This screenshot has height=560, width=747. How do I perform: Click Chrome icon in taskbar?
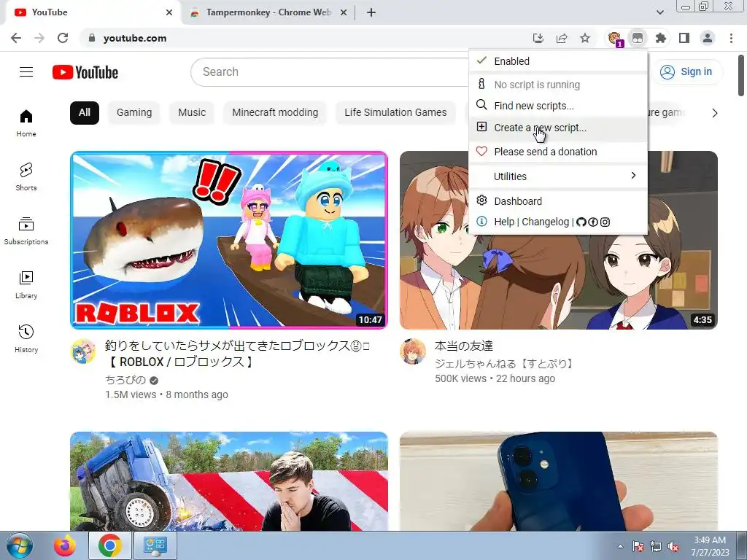(109, 545)
